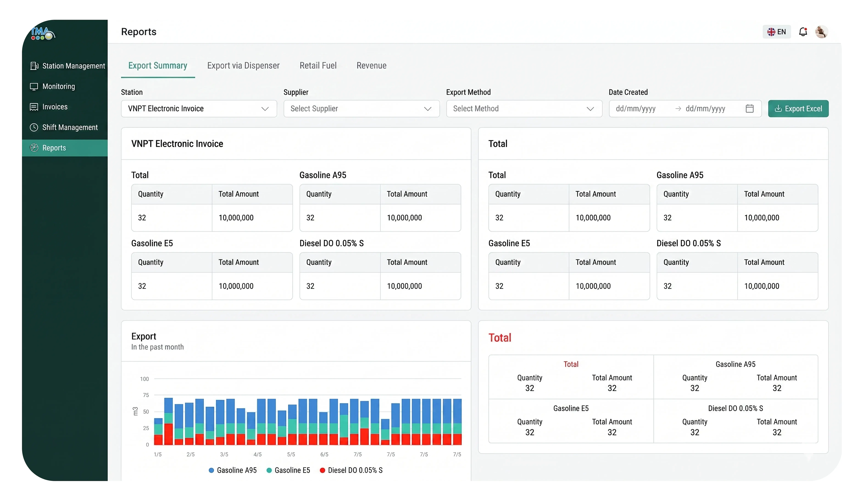Click the Reports chart icon
Image resolution: width=868 pixels, height=503 pixels.
click(34, 148)
